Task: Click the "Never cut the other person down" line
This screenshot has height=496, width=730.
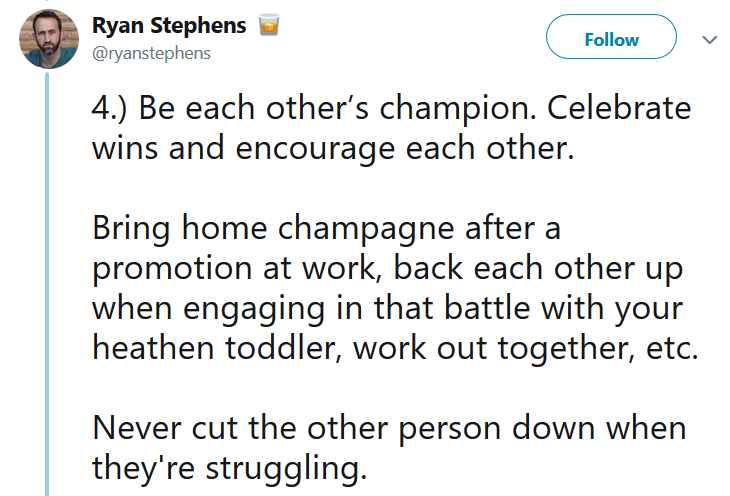Action: 389,428
